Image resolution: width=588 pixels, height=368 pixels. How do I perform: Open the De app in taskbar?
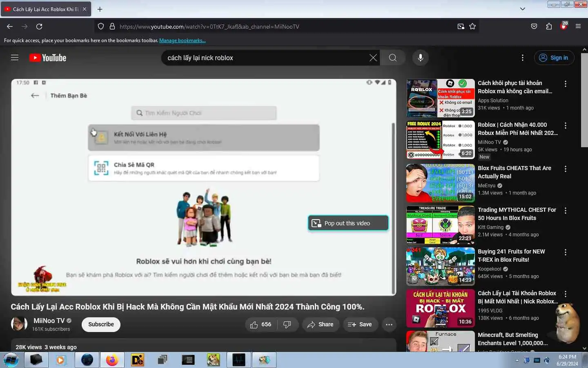(x=137, y=360)
